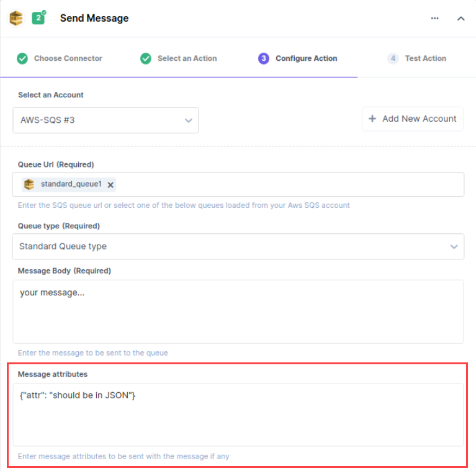Screen dimensions: 476x471
Task: Click the Select an Action green checkmark icon
Action: [x=146, y=58]
